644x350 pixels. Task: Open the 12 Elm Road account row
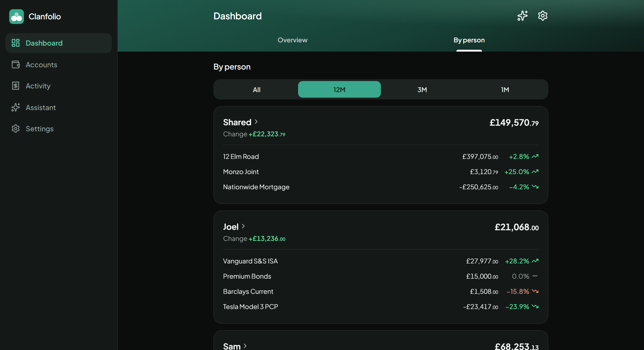coord(380,157)
